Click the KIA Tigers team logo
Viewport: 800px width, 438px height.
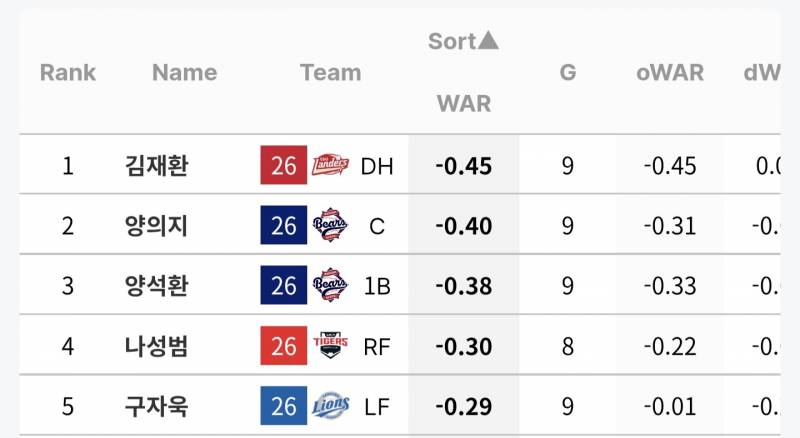[x=331, y=346]
